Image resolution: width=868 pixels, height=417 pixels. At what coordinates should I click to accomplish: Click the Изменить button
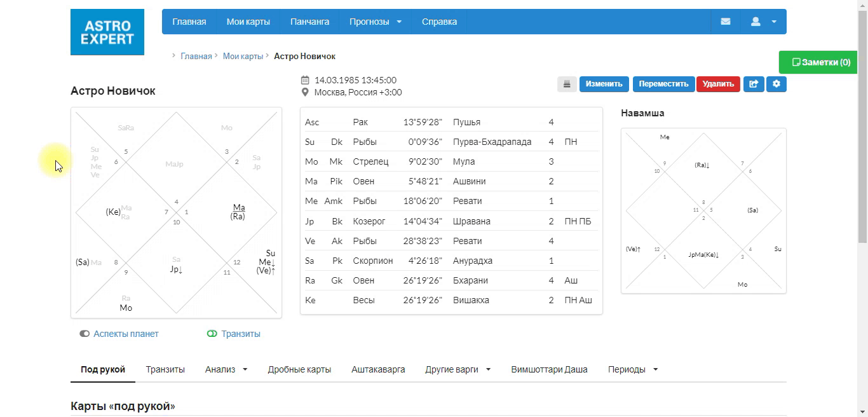tap(604, 84)
